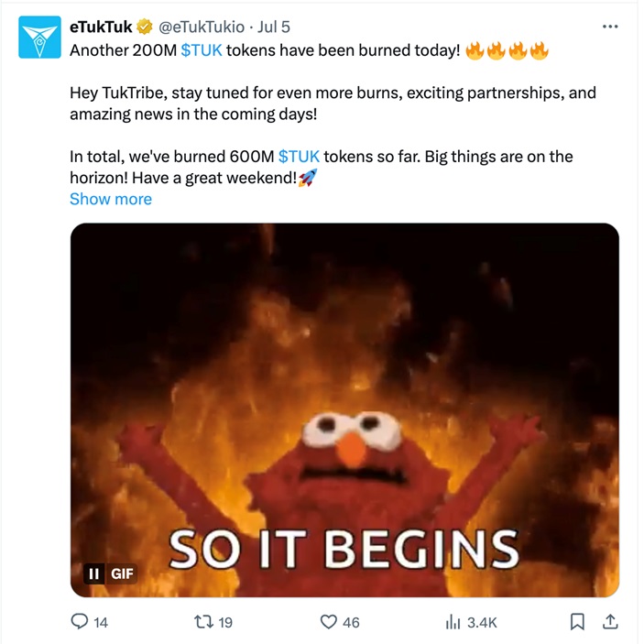Pause the playing GIF
This screenshot has height=644, width=644.
tap(93, 574)
